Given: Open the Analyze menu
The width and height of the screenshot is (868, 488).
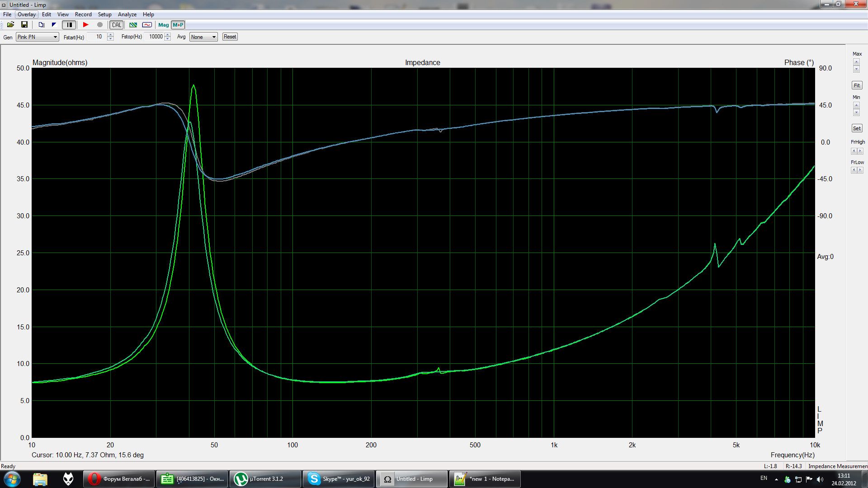Looking at the screenshot, I should tap(127, 14).
